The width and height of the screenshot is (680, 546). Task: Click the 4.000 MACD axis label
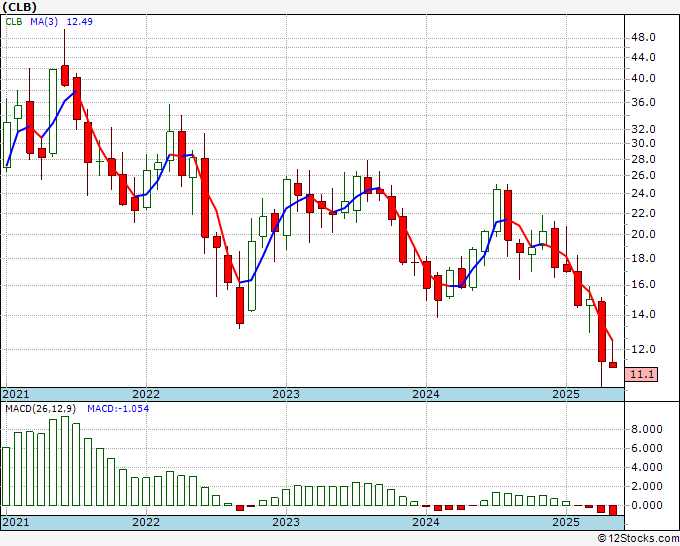pos(647,468)
